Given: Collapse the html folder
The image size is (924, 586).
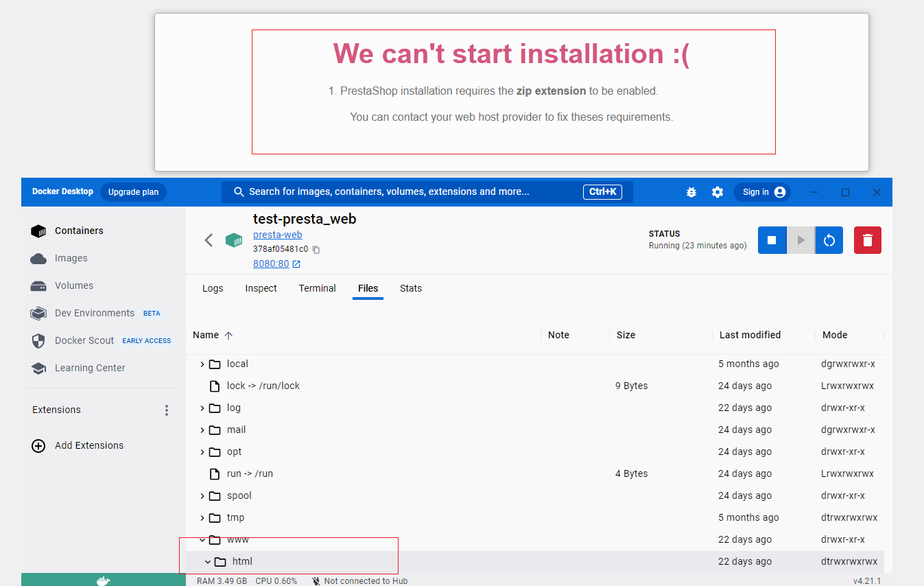Looking at the screenshot, I should 208,562.
